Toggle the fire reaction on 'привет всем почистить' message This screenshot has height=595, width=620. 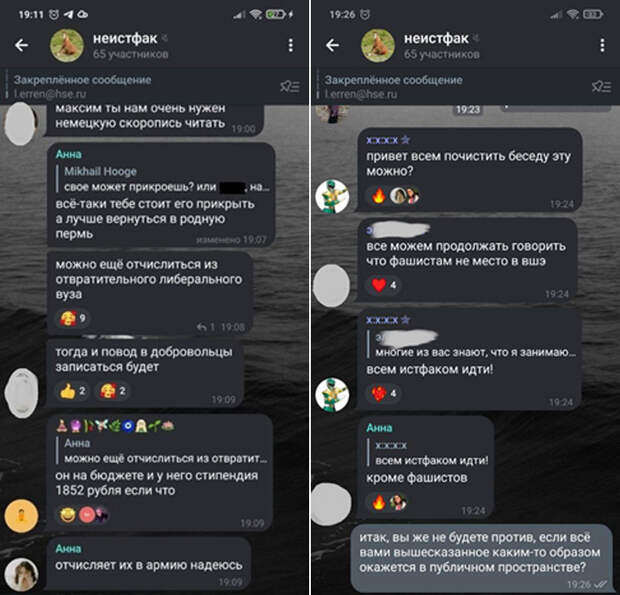pyautogui.click(x=379, y=195)
